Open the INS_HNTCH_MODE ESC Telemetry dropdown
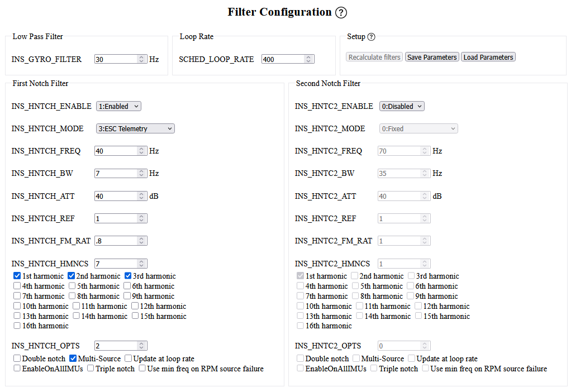 coord(135,128)
